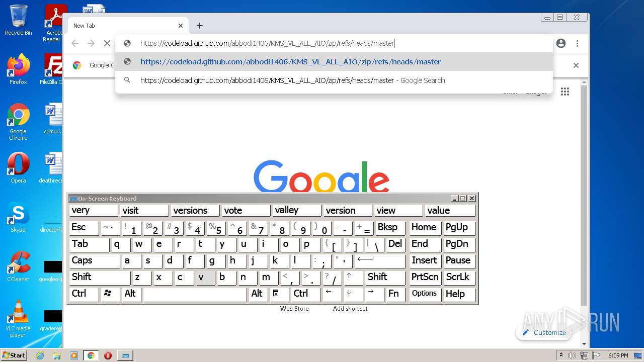Open the Chrome profile avatar

click(x=561, y=43)
